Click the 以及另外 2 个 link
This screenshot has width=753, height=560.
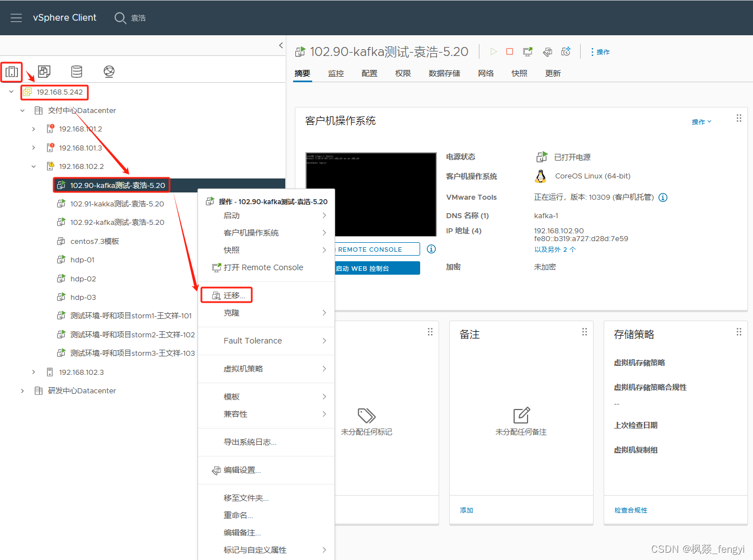[555, 250]
